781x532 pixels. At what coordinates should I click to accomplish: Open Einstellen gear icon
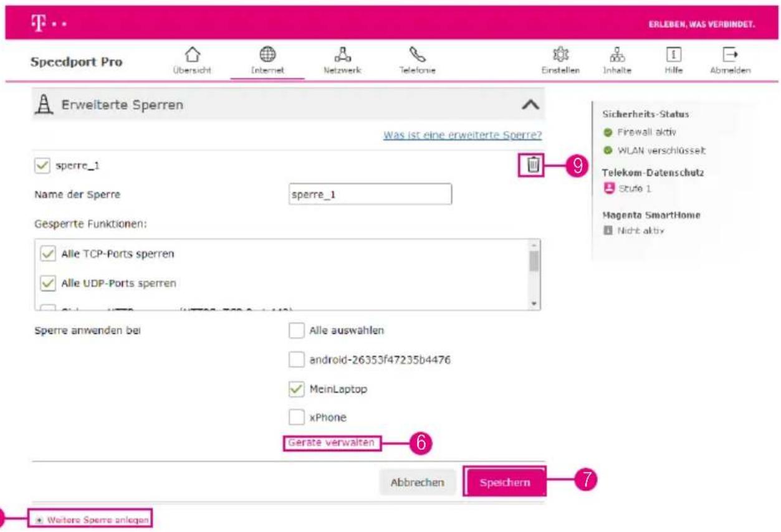tap(560, 55)
